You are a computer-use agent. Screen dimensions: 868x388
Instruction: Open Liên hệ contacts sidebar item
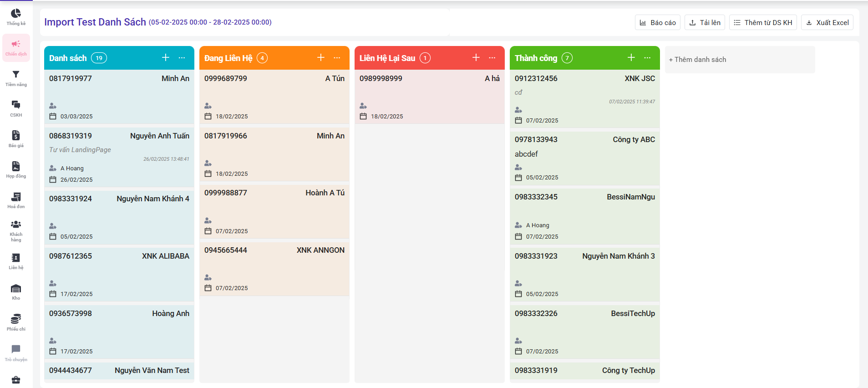click(16, 261)
